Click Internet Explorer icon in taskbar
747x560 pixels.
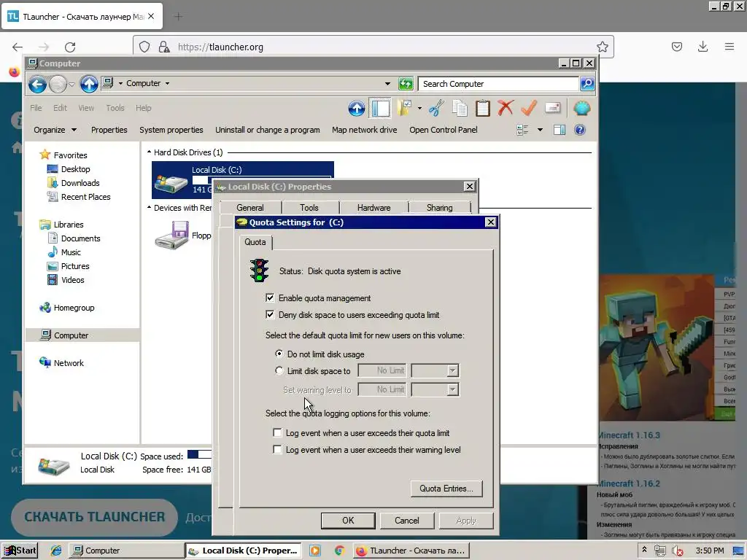coord(56,551)
